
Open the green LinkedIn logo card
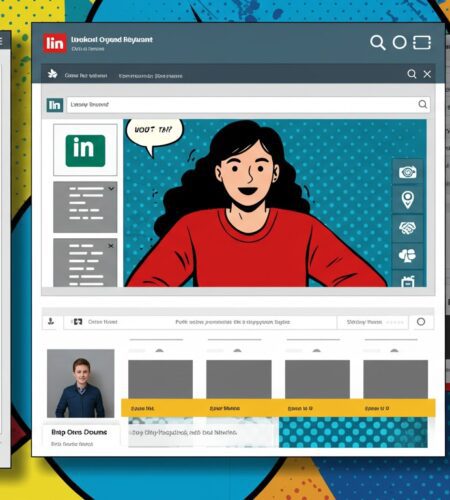coord(85,150)
